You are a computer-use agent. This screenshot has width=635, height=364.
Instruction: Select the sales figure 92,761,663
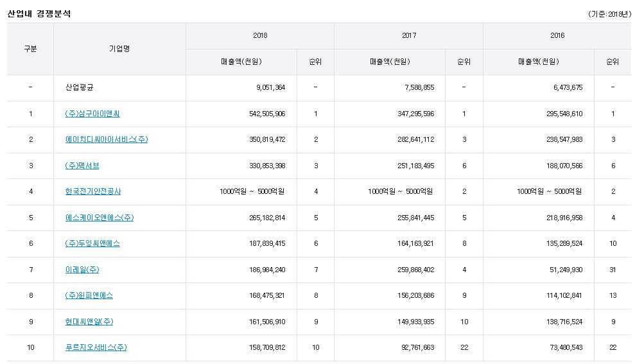point(418,347)
